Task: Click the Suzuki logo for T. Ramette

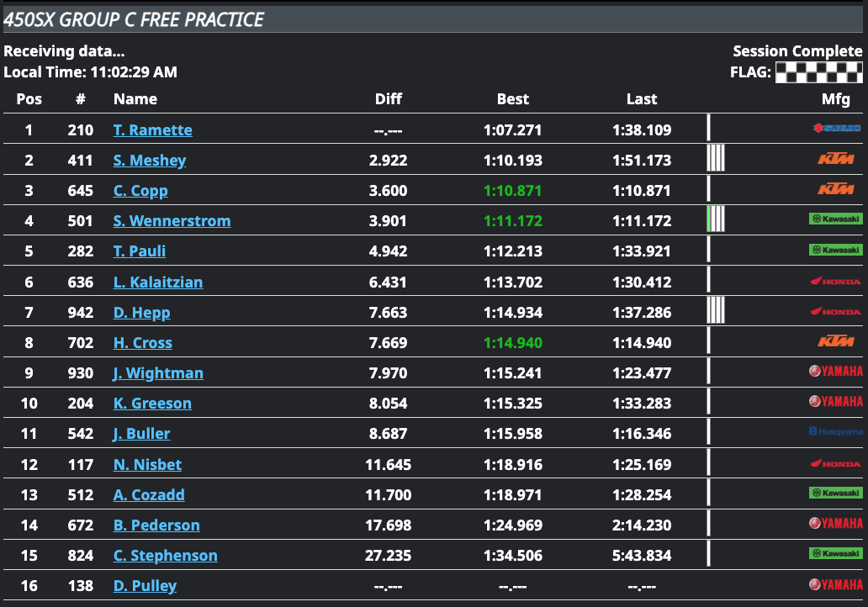Action: pyautogui.click(x=836, y=129)
